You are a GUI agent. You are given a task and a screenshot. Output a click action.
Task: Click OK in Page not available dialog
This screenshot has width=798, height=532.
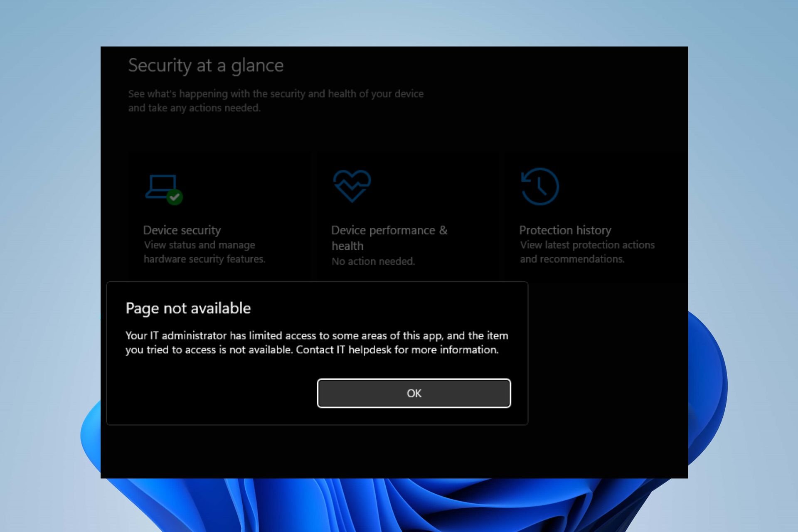click(414, 393)
